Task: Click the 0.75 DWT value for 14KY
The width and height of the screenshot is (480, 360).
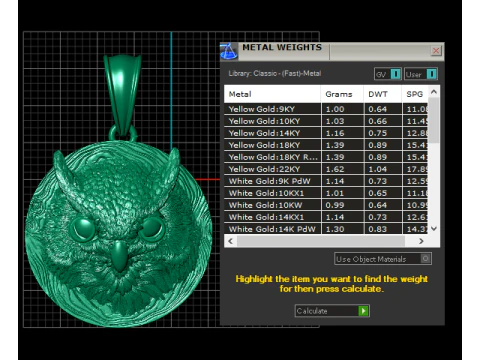Action: 377,133
